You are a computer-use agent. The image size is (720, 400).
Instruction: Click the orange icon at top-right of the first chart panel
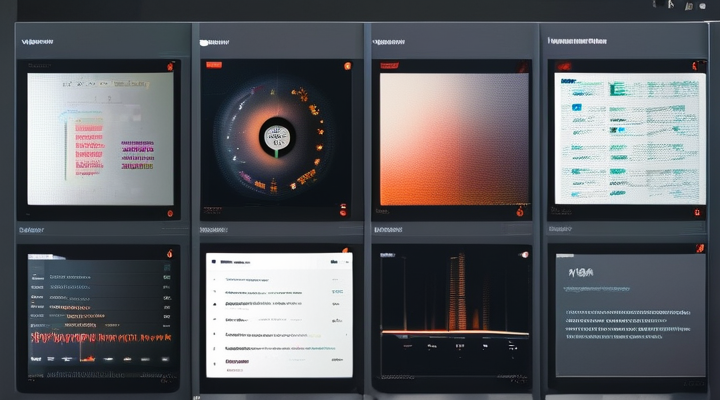click(170, 66)
